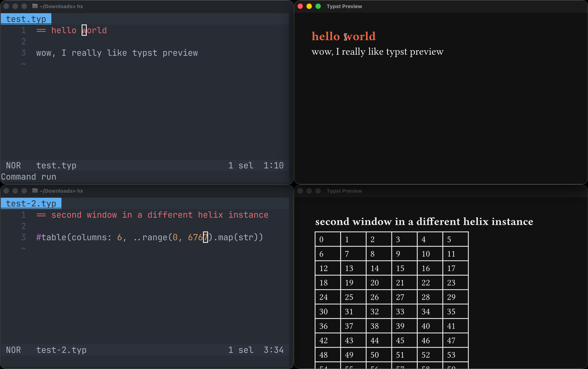
Task: Click the NOR mode indicator in bottom statusline
Action: coord(13,350)
